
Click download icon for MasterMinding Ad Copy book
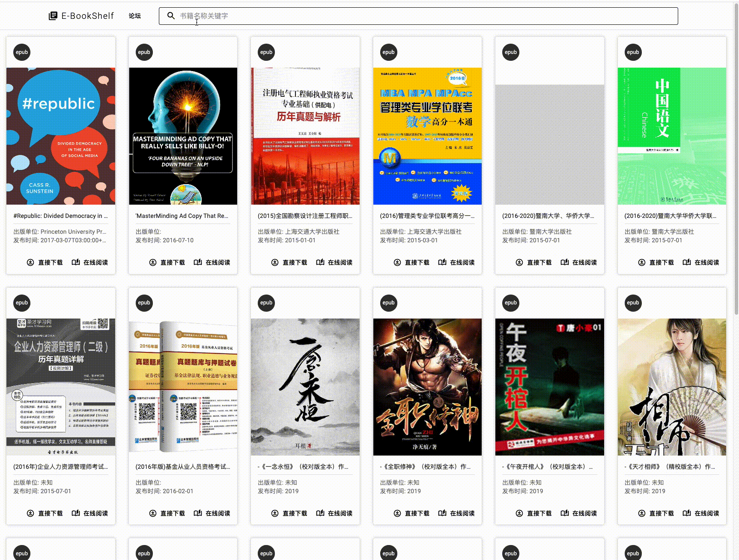pyautogui.click(x=153, y=262)
